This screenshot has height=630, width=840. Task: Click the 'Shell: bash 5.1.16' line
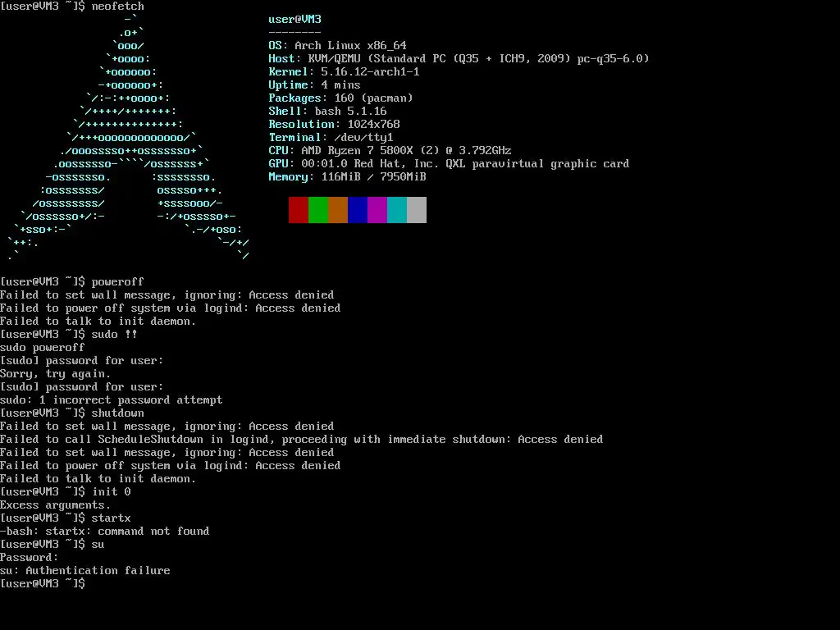tap(327, 111)
